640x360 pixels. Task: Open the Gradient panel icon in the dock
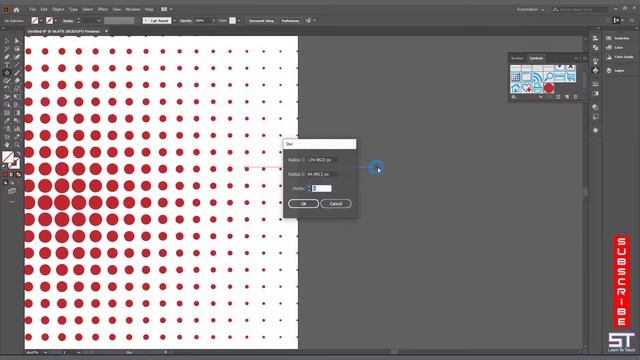[x=596, y=93]
